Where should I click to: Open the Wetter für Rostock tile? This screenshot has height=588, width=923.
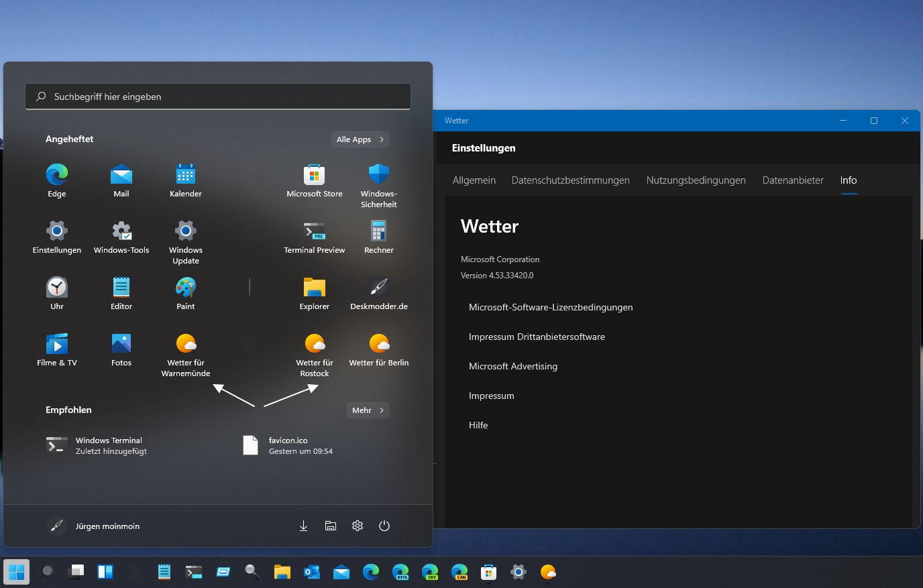click(x=315, y=355)
